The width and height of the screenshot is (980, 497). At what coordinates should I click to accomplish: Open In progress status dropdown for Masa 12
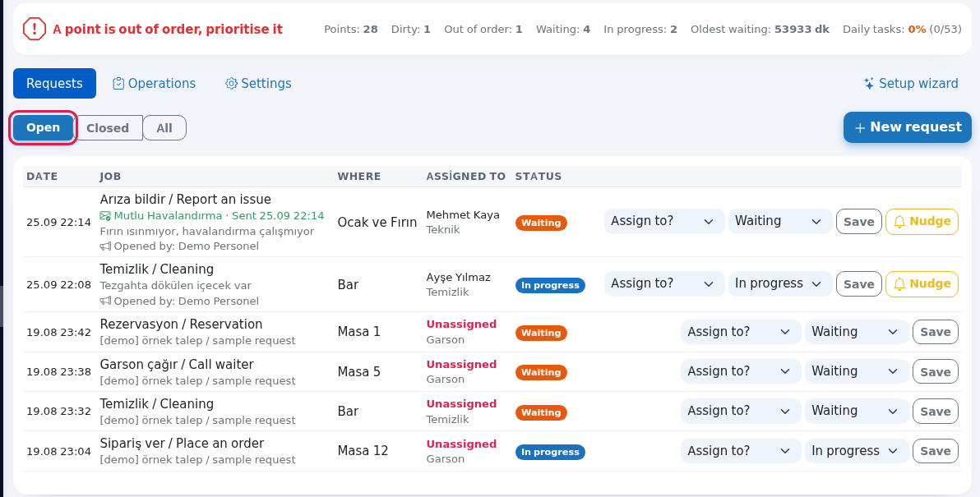click(x=856, y=451)
